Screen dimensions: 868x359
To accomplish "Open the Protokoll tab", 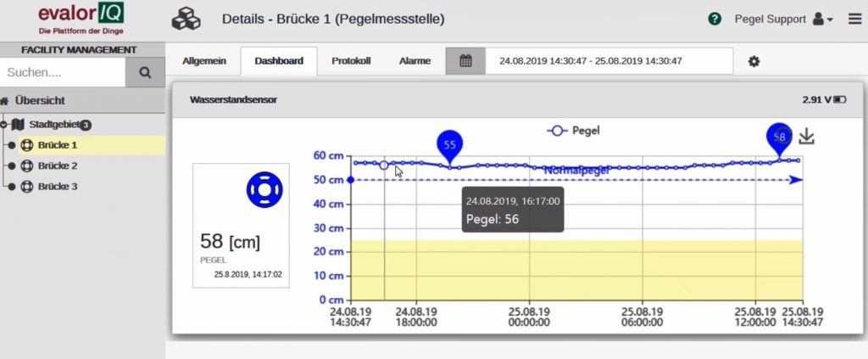I will [x=351, y=61].
